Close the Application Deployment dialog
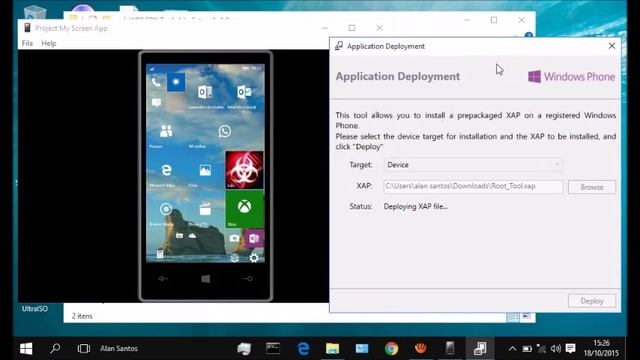This screenshot has height=360, width=640. pyautogui.click(x=611, y=46)
